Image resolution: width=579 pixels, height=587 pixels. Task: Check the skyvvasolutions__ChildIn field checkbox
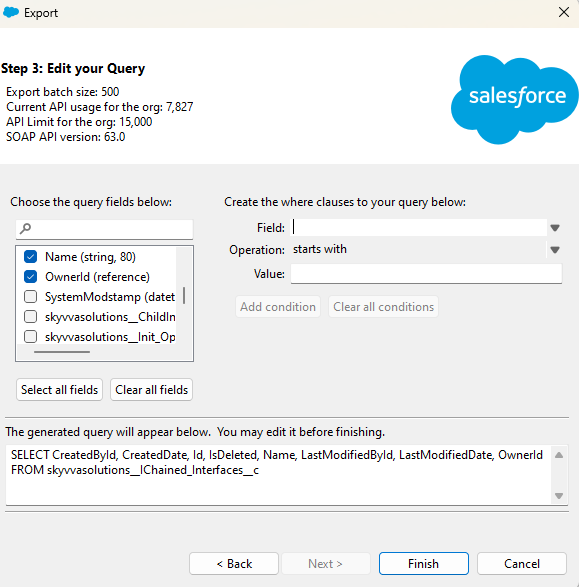(x=30, y=317)
